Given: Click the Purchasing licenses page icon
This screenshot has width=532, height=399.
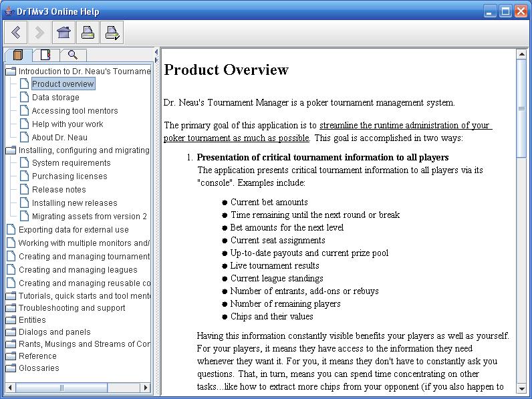Looking at the screenshot, I should (25, 176).
